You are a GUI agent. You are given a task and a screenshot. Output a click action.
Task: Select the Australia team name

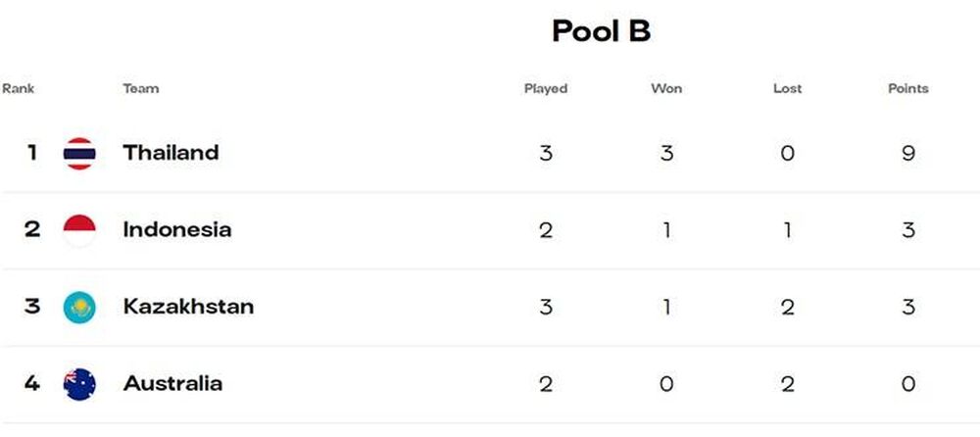(x=172, y=383)
